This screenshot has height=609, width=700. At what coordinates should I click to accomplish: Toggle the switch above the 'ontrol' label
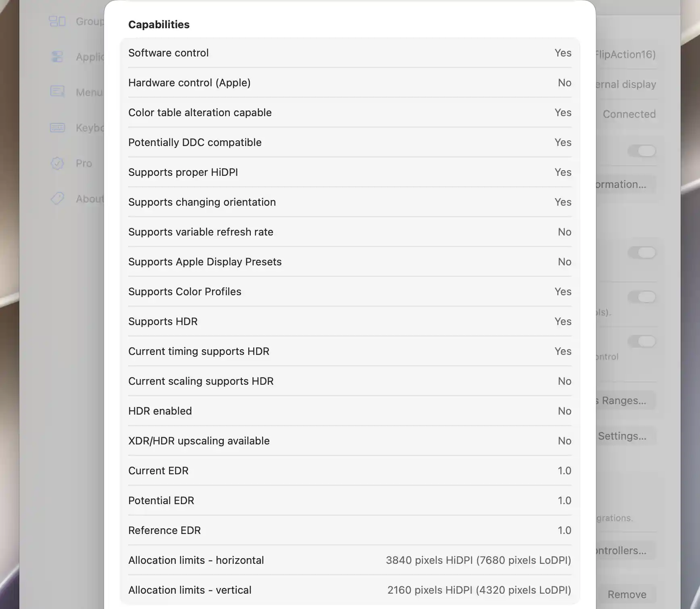642,342
